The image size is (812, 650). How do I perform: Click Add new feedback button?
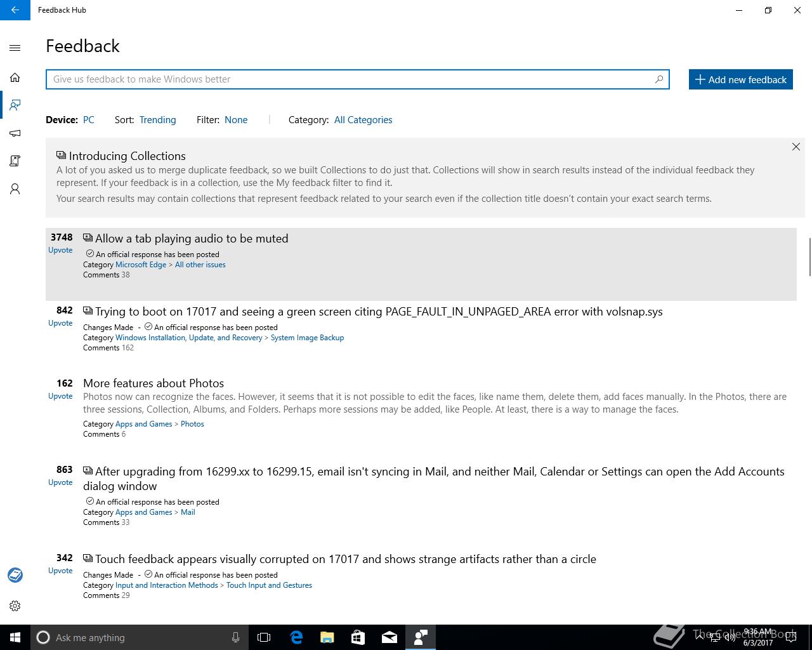pyautogui.click(x=740, y=79)
